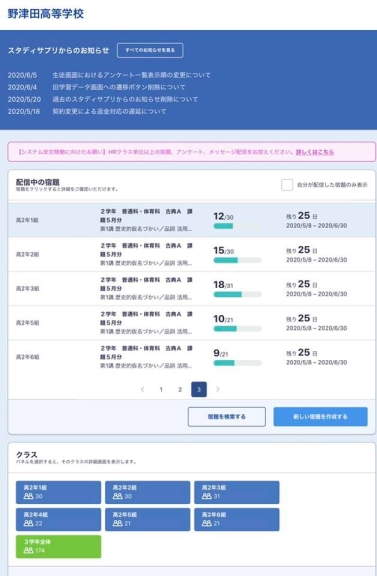
Task: Click the 12/30 progress bar
Action: (x=237, y=226)
